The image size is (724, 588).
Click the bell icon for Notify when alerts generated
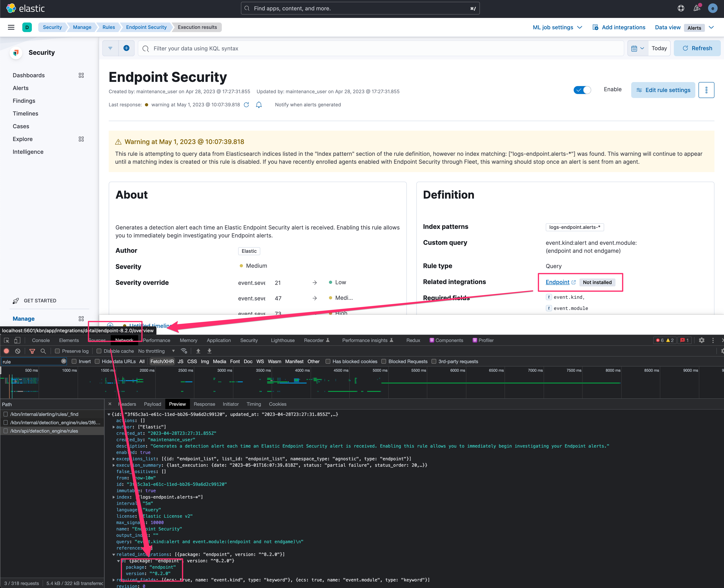[x=259, y=105]
